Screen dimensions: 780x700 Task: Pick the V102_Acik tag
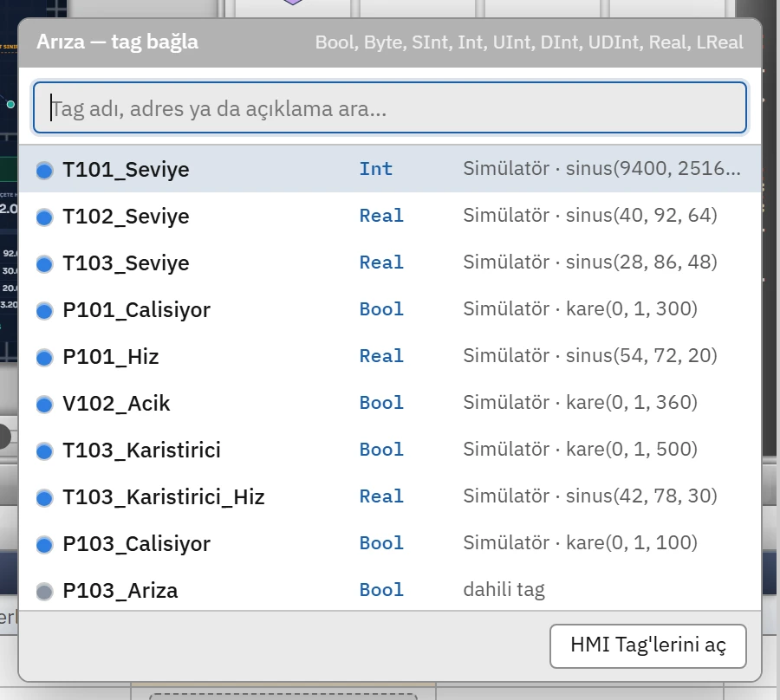[390, 403]
